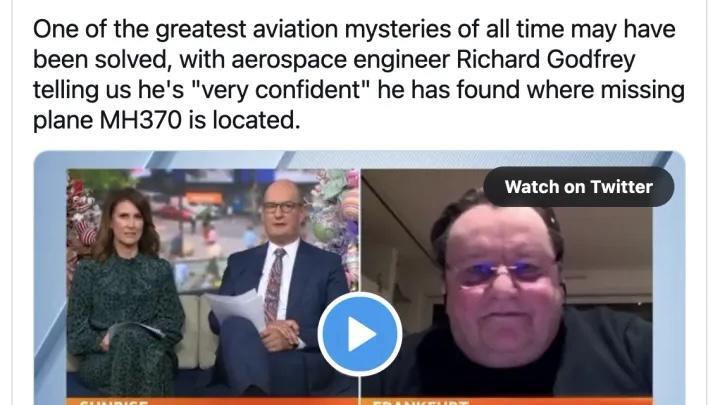720x405 pixels.
Task: Click the Richard Godfrey name in tweet
Action: pyautogui.click(x=546, y=59)
